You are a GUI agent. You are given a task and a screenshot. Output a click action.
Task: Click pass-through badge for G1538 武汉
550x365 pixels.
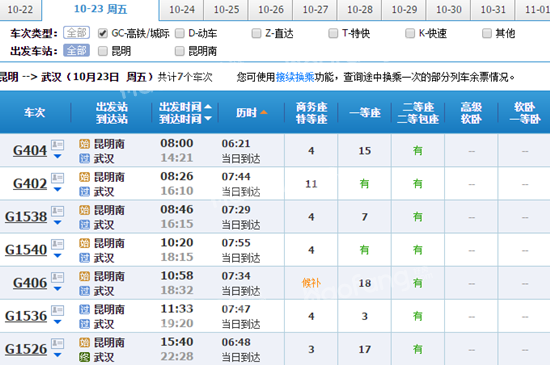click(x=85, y=225)
